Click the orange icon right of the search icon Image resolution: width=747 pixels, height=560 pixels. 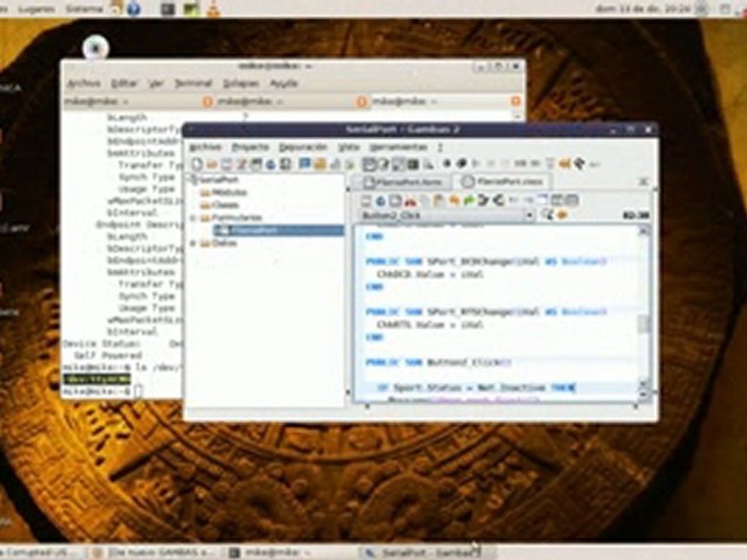[562, 215]
